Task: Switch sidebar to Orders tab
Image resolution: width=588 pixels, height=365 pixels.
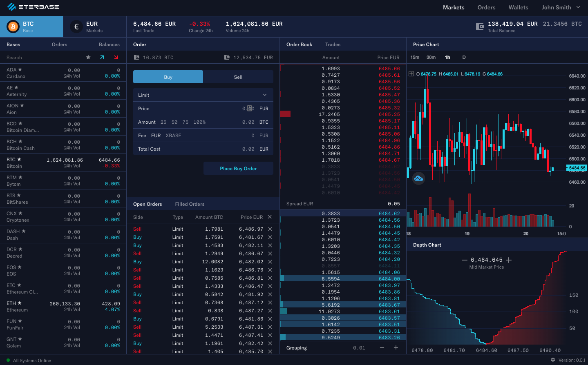Action: click(59, 45)
